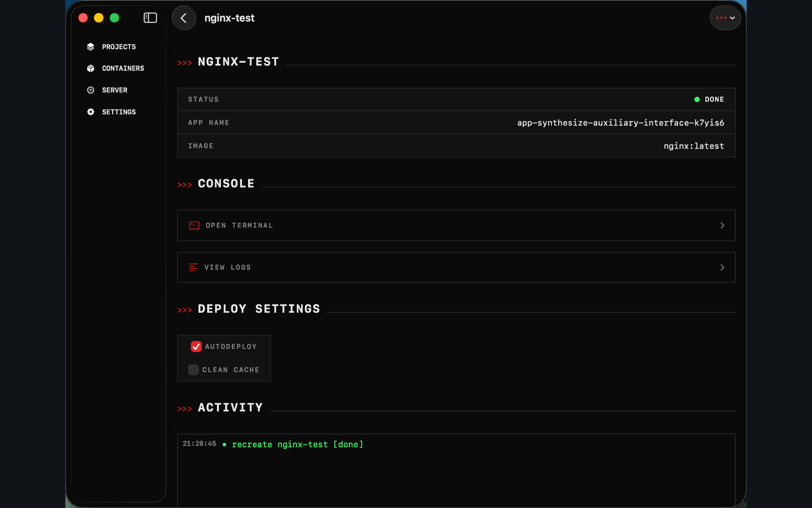Click the IMAGE row label
Screen dimensions: 812x508
tap(201, 146)
